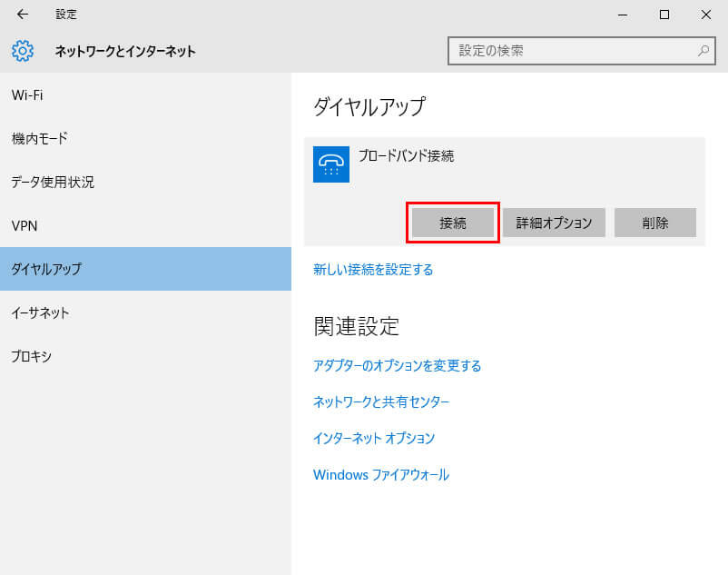This screenshot has height=575, width=728.
Task: Open 詳細オプション for the connection
Action: pyautogui.click(x=554, y=223)
